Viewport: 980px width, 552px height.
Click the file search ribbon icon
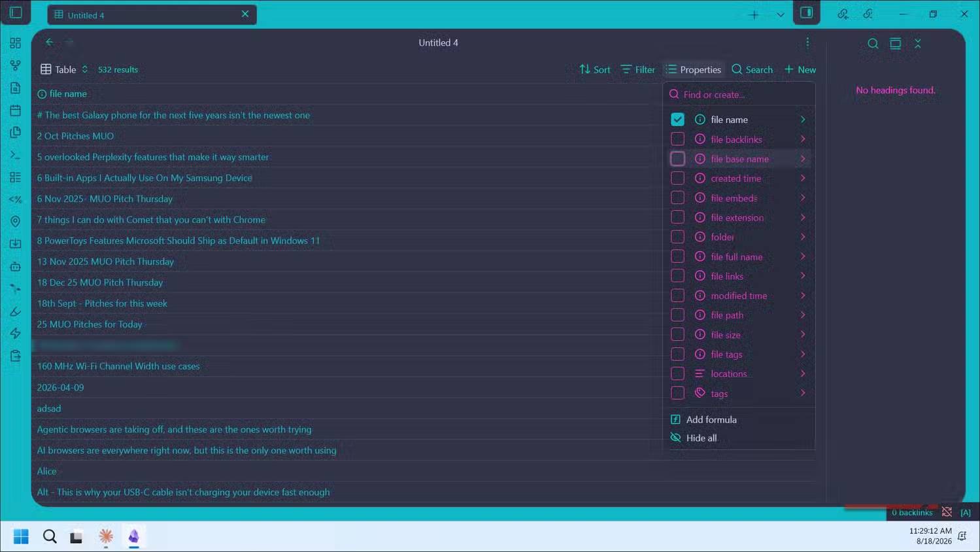click(16, 88)
